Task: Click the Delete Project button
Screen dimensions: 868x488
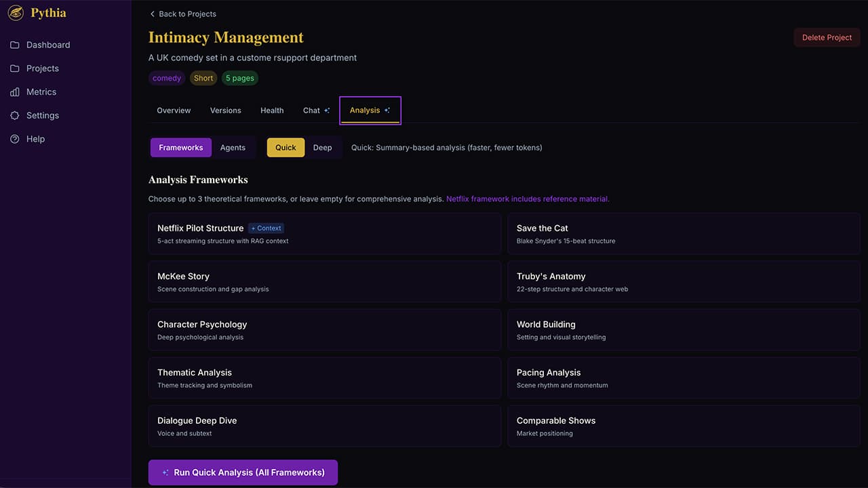Action: pyautogui.click(x=827, y=37)
